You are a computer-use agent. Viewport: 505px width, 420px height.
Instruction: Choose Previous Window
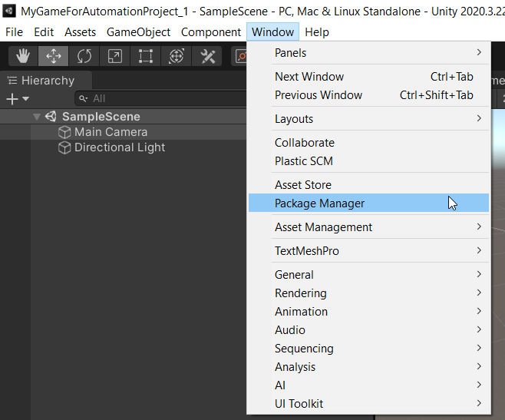point(368,94)
